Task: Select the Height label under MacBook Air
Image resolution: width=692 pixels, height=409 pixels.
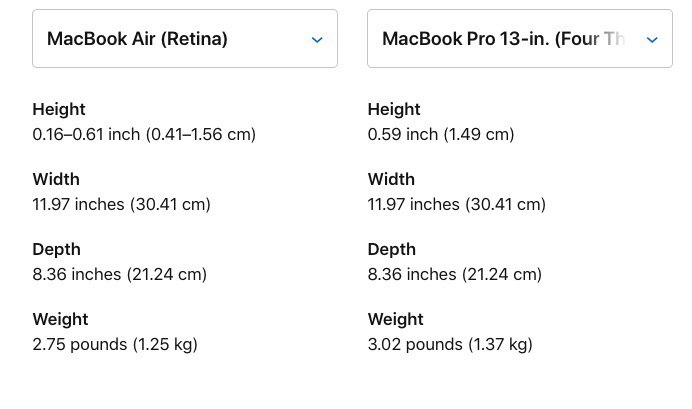Action: pyautogui.click(x=59, y=109)
